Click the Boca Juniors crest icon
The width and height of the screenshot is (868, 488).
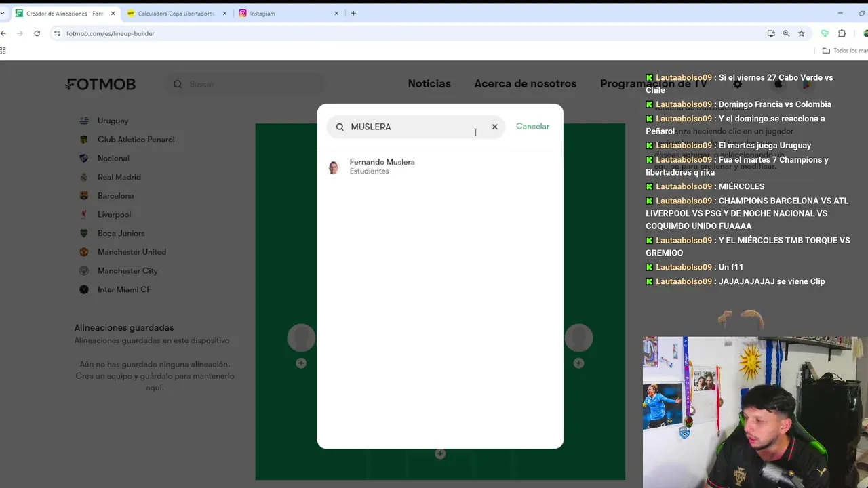click(84, 233)
